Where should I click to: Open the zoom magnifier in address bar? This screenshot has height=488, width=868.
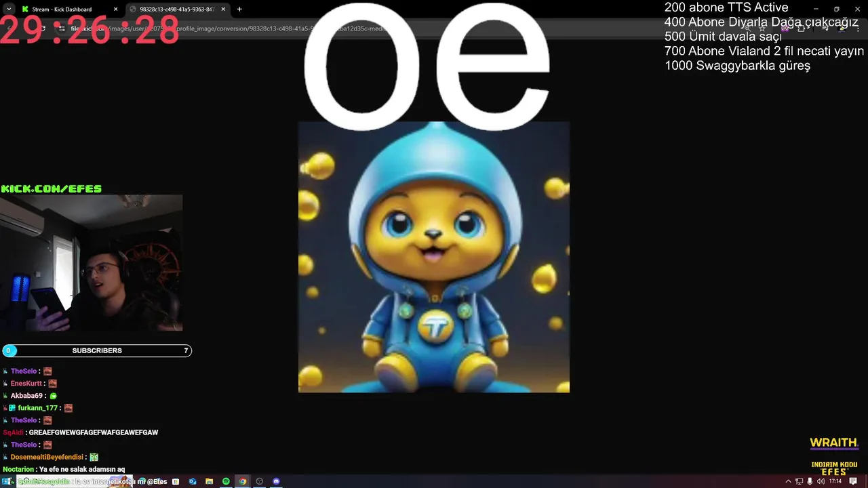[747, 28]
